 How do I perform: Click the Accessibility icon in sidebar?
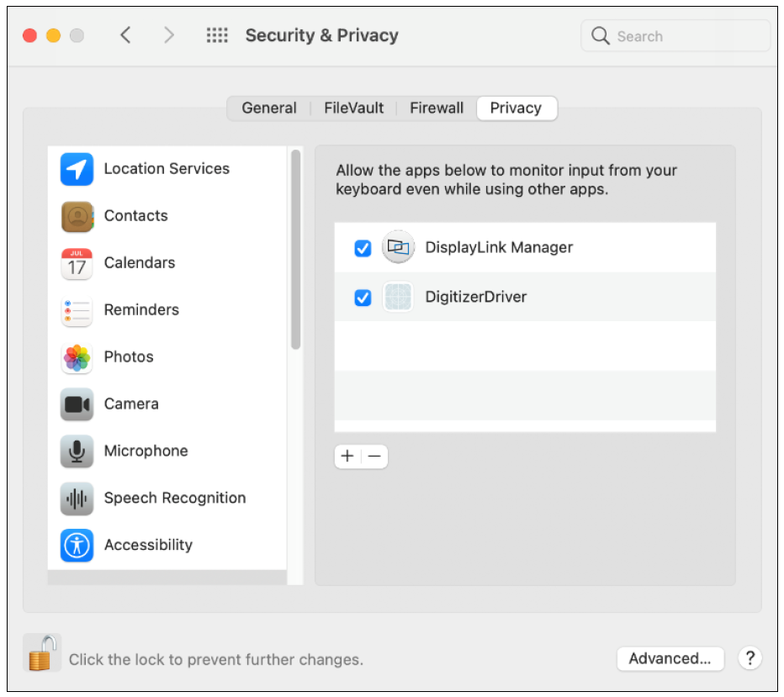77,546
